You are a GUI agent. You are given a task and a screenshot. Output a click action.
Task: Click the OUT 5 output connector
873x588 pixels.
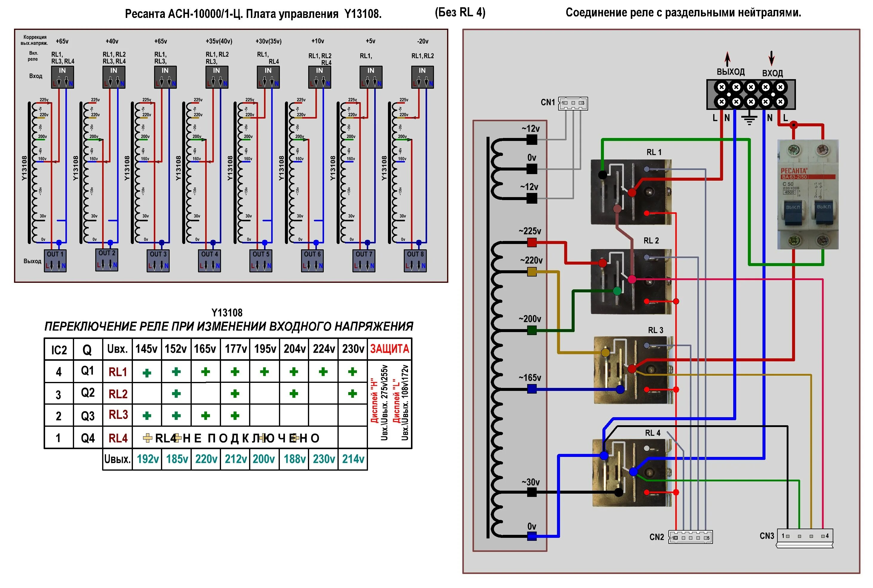pyautogui.click(x=261, y=261)
